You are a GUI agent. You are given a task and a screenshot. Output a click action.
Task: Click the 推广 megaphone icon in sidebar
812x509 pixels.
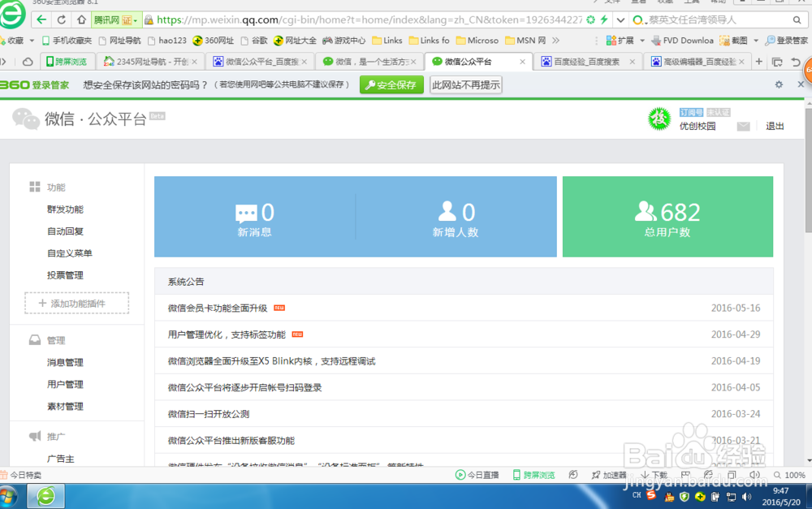(x=35, y=436)
